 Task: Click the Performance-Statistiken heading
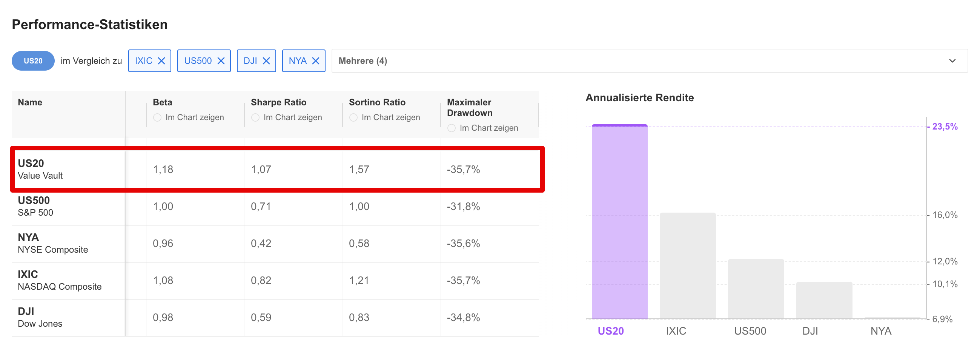90,25
